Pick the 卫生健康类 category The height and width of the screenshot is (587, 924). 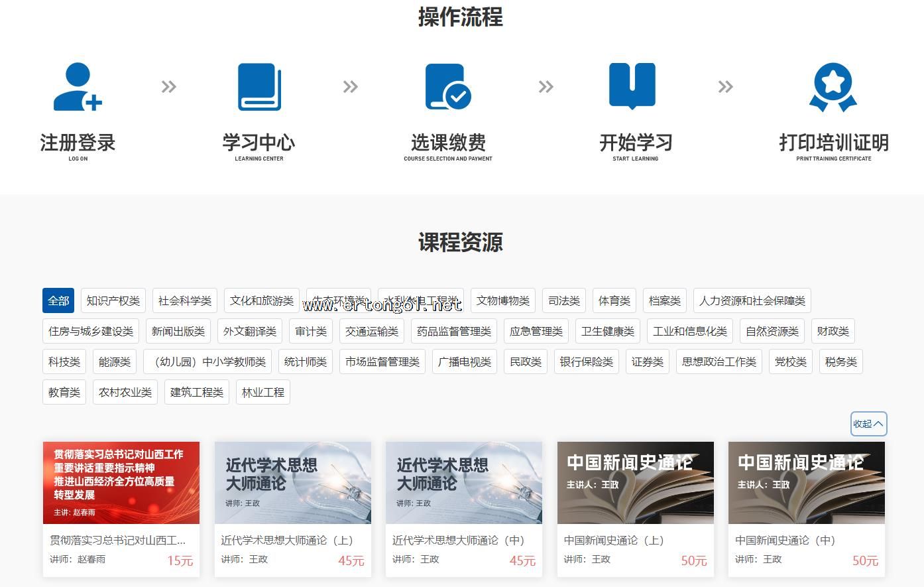pyautogui.click(x=608, y=331)
